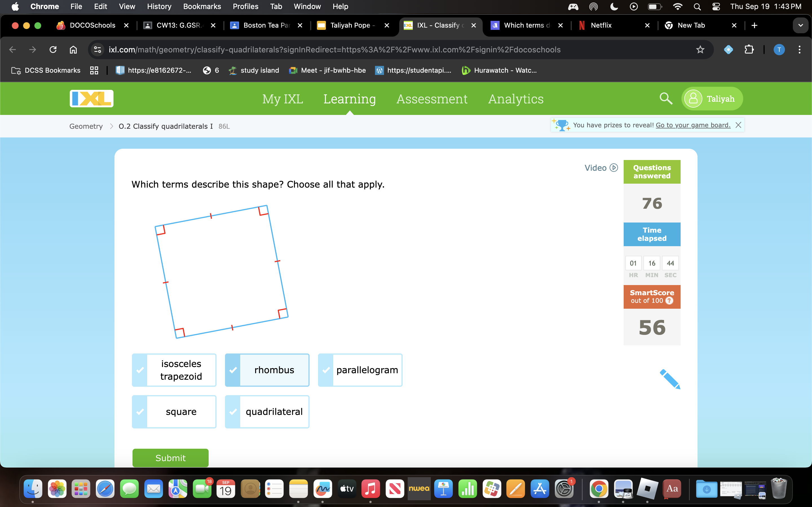Screen dimensions: 812x507
Task: Expand the Learning navigation menu
Action: tap(350, 98)
